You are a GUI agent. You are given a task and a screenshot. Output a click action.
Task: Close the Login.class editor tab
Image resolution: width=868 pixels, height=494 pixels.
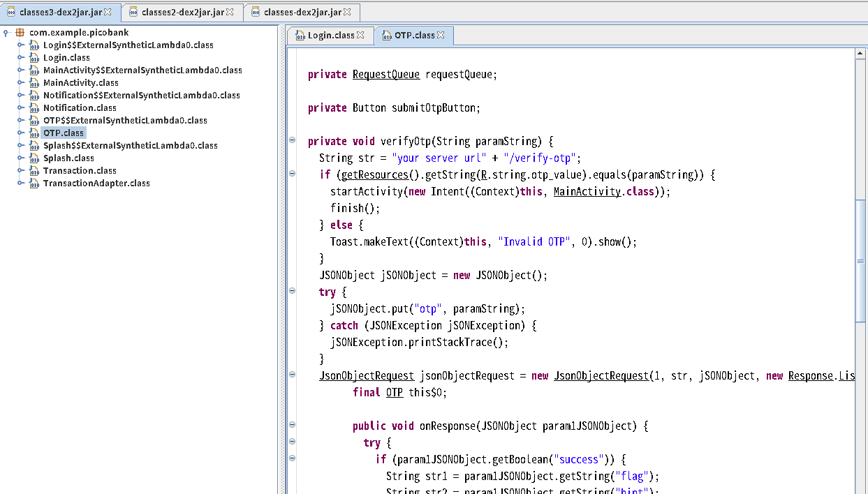[360, 35]
